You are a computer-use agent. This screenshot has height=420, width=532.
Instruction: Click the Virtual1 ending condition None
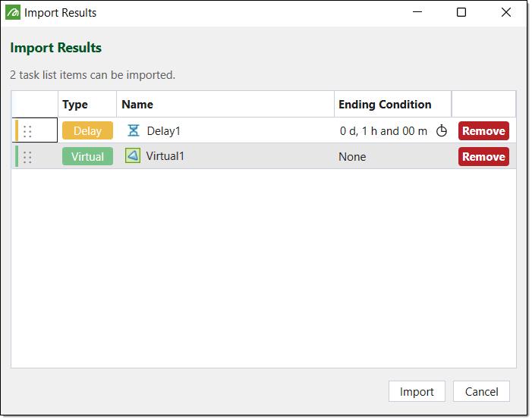352,157
